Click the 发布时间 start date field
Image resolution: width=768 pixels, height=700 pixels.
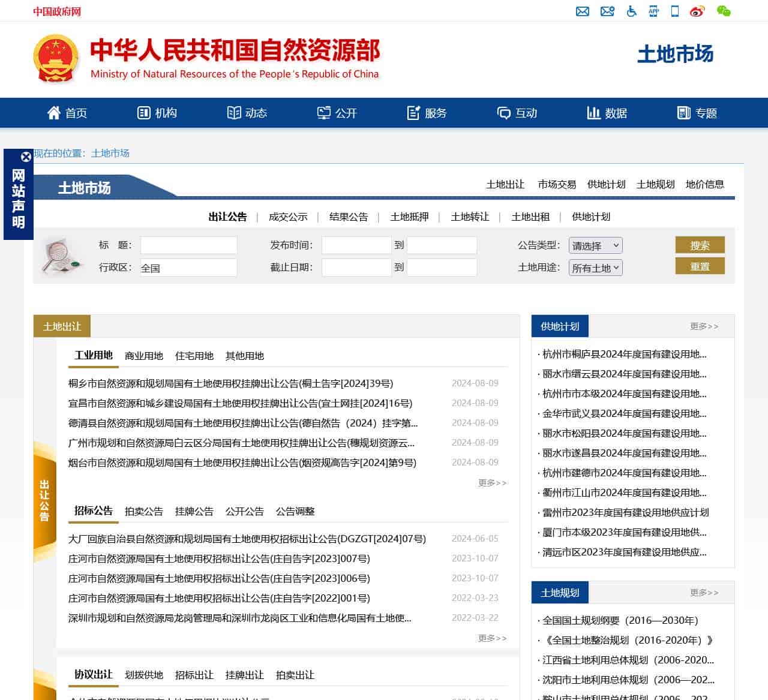pos(356,245)
